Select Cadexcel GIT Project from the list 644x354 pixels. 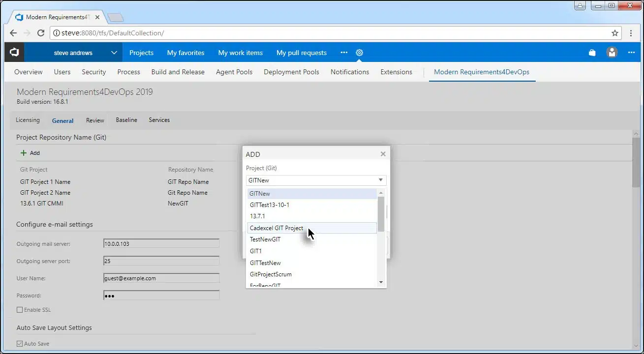[276, 228]
